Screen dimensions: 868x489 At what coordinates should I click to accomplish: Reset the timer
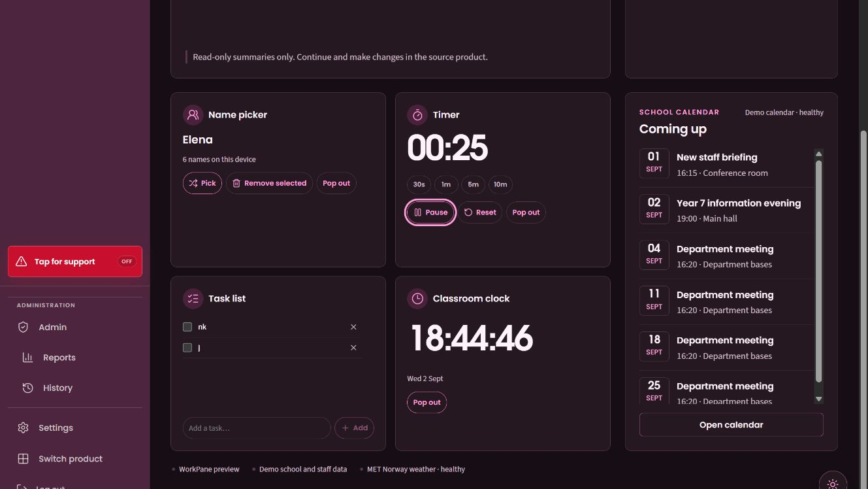tap(480, 212)
